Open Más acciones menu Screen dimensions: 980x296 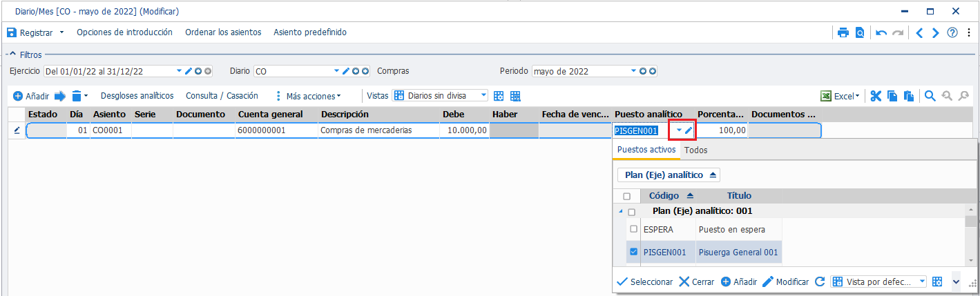pos(309,96)
